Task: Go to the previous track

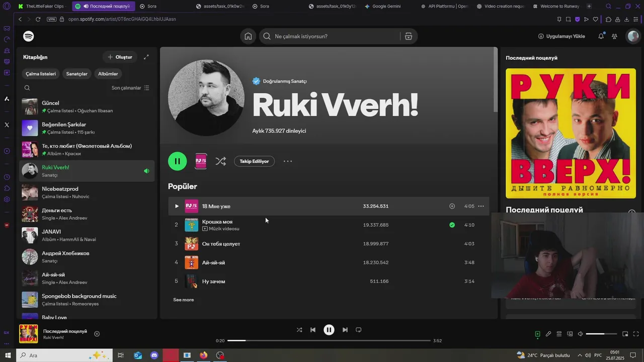Action: (313, 330)
